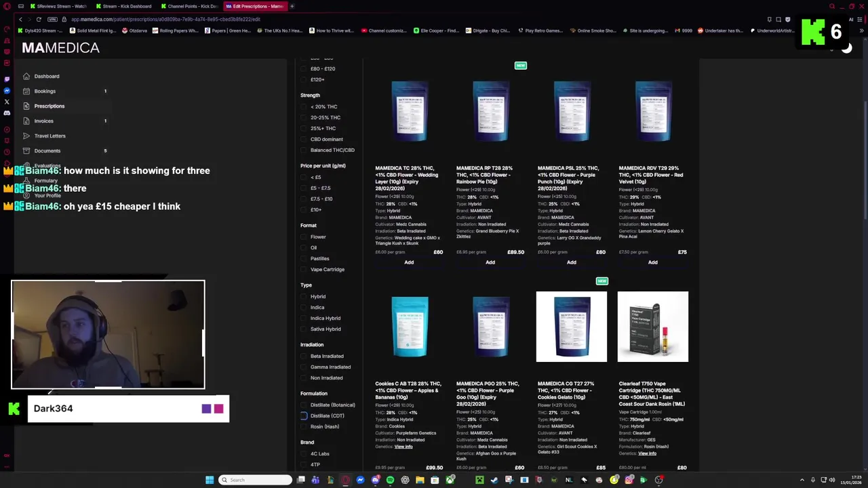Open File Explorer from the taskbar
This screenshot has width=868, height=488.
point(420,480)
